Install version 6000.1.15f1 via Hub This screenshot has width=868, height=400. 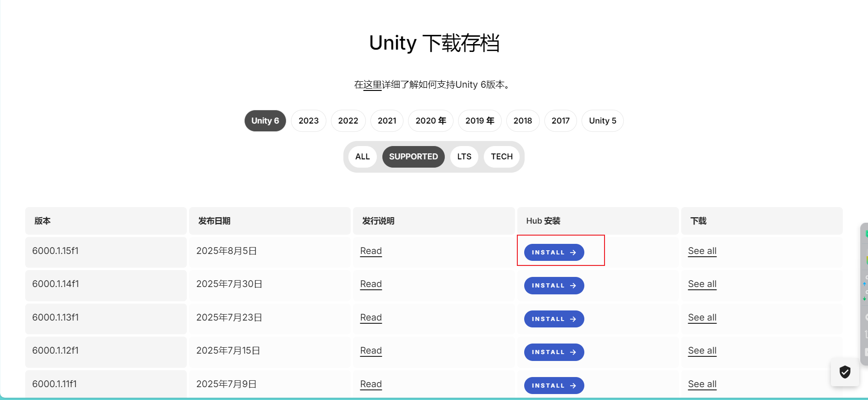(554, 253)
